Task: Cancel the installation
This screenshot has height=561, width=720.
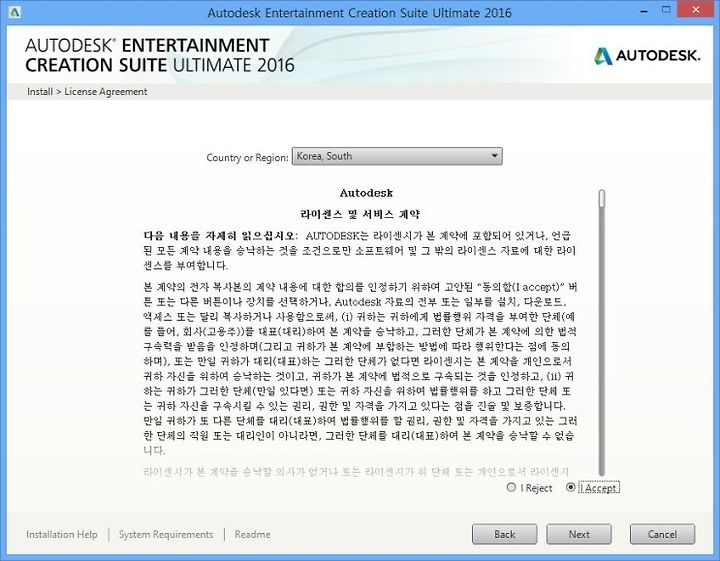Action: (x=662, y=534)
